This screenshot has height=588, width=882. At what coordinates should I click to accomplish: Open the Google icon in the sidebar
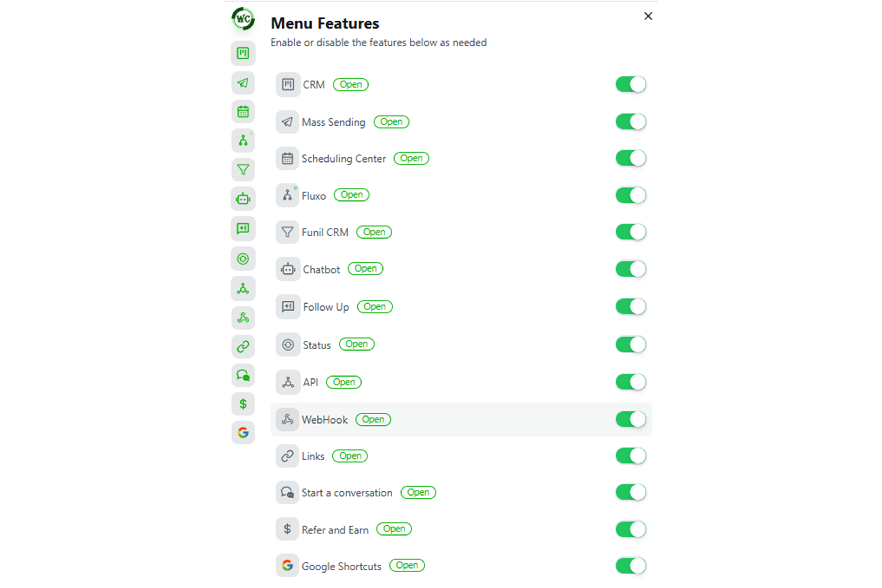[x=243, y=433]
